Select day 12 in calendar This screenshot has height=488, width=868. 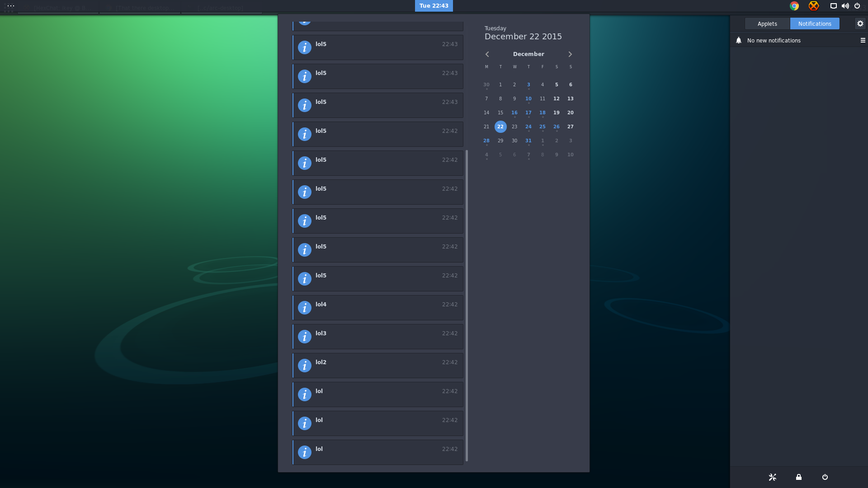(557, 99)
